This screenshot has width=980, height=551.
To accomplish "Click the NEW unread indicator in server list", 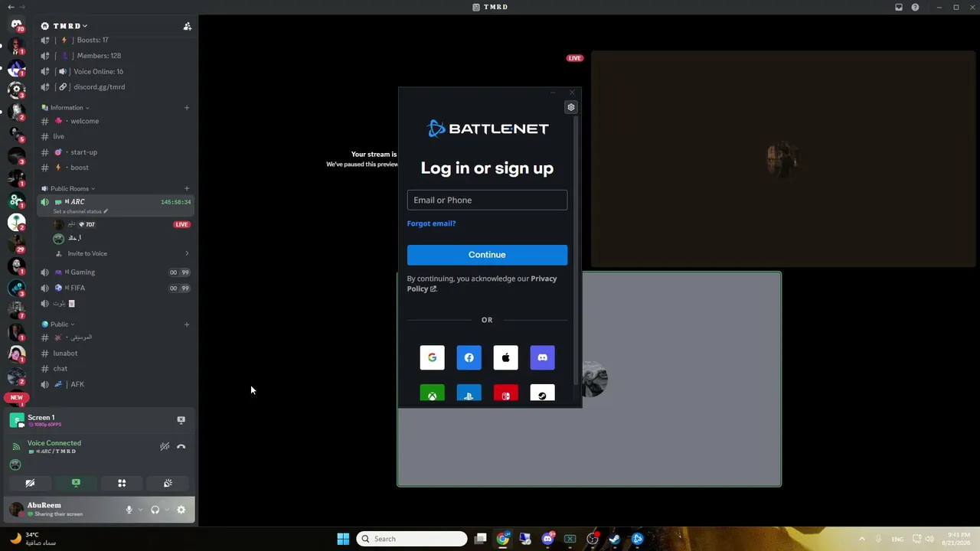I will [x=16, y=398].
